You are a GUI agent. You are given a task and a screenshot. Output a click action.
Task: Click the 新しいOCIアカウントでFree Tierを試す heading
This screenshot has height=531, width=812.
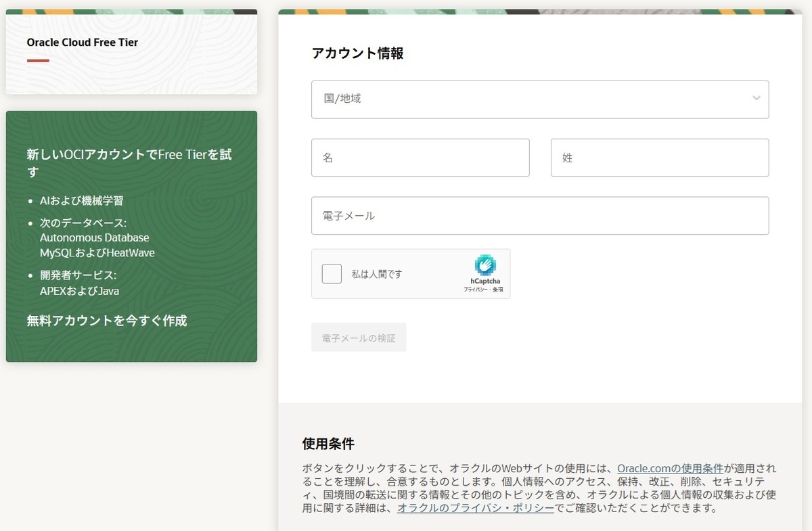129,163
